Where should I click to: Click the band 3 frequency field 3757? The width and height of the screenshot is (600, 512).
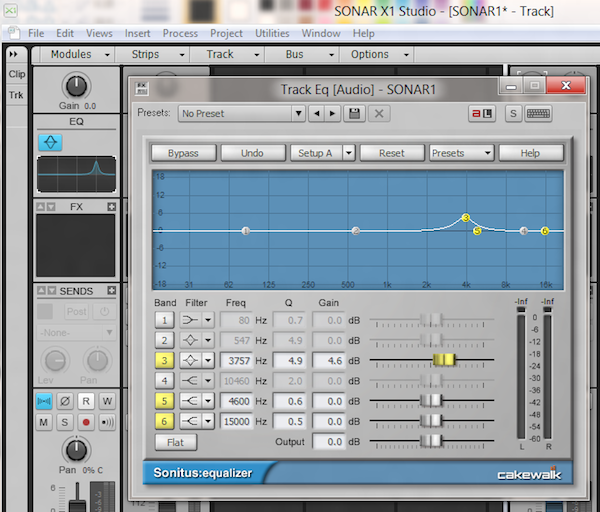236,360
